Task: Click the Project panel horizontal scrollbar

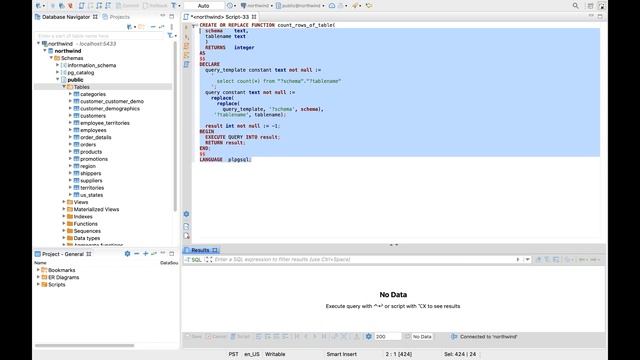Action: click(84, 345)
